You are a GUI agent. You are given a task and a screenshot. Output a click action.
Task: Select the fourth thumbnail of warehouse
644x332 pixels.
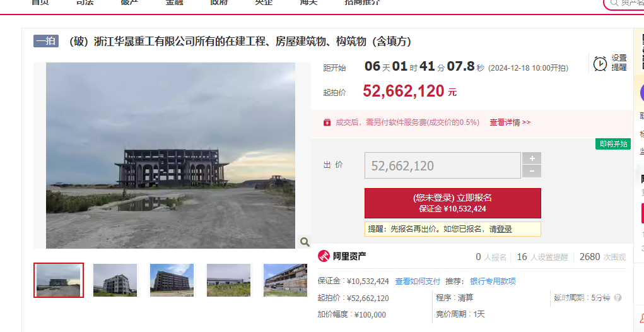click(228, 280)
